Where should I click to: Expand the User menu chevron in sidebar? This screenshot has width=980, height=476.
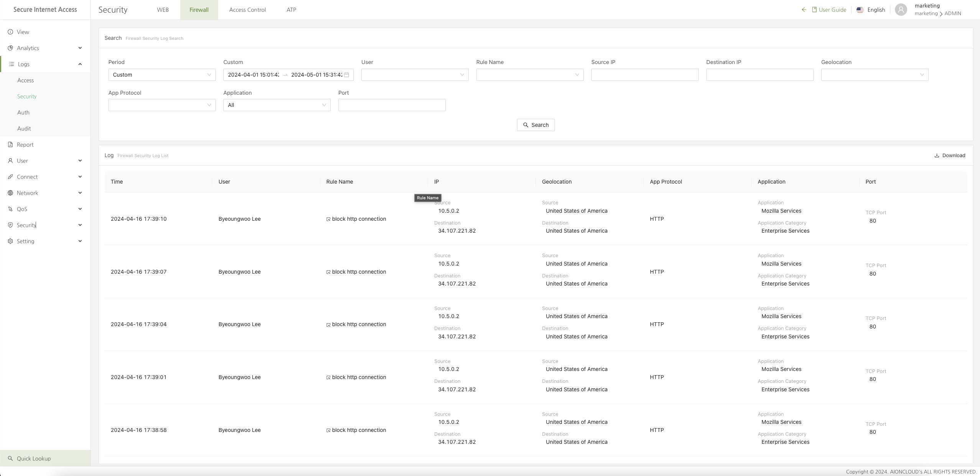(x=80, y=161)
